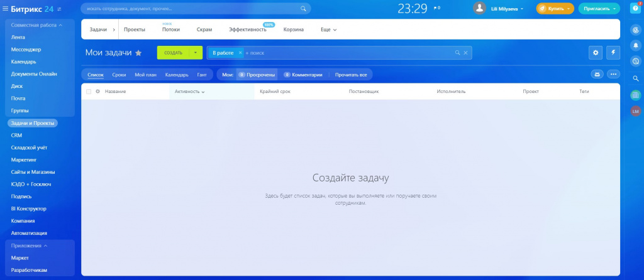Click the search magnifier in top search bar
This screenshot has height=280, width=644.
point(304,9)
